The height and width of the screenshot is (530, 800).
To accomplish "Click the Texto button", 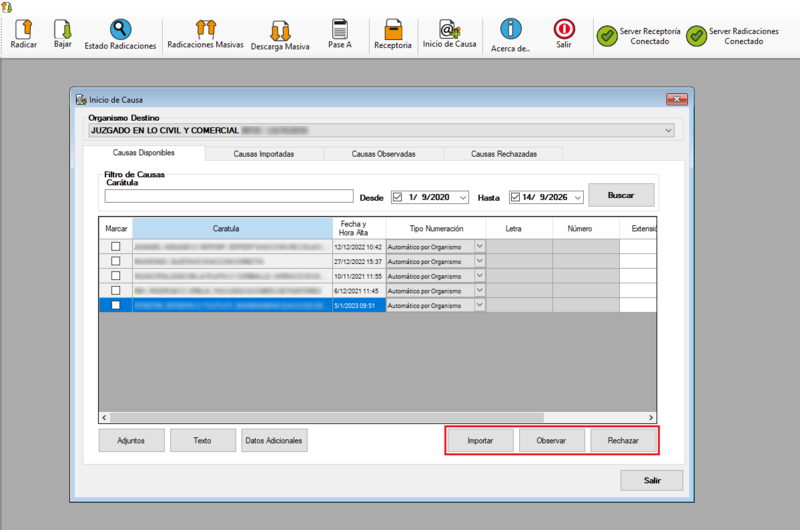I will 203,440.
